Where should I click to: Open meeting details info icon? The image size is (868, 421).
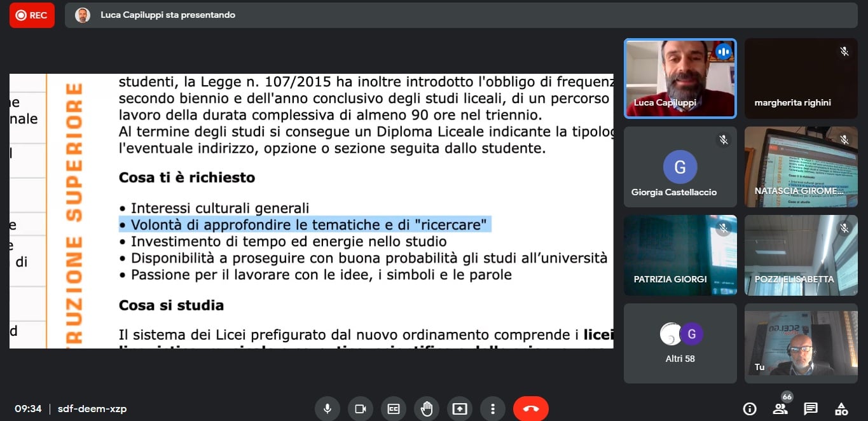tap(750, 409)
